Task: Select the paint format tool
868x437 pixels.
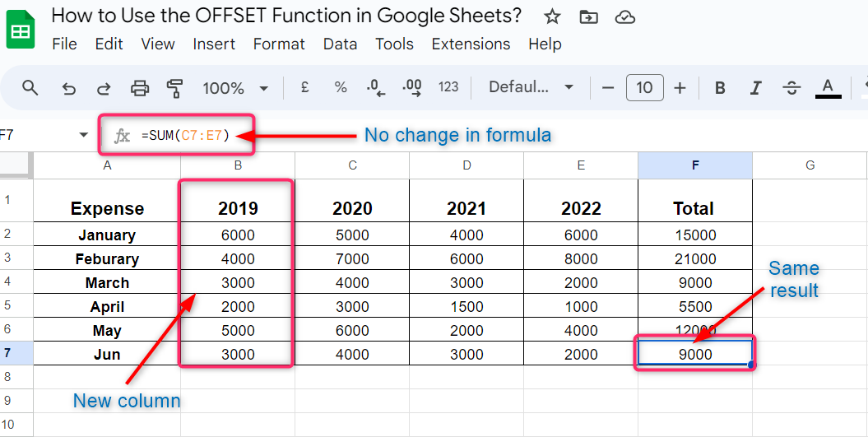Action: [x=174, y=88]
